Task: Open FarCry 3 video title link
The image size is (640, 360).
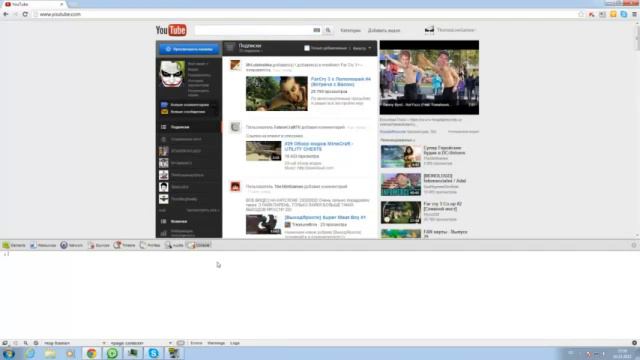Action: point(340,81)
